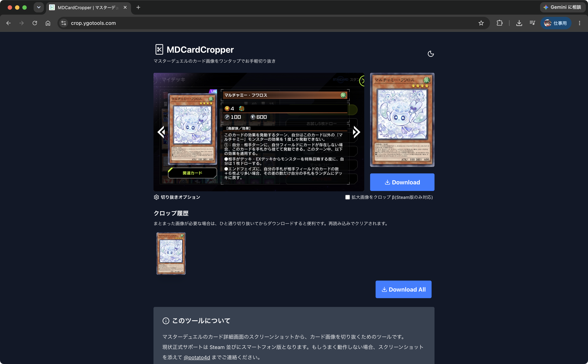This screenshot has height=364, width=588.
Task: Click the info icon beside このツールについて
Action: (166, 321)
